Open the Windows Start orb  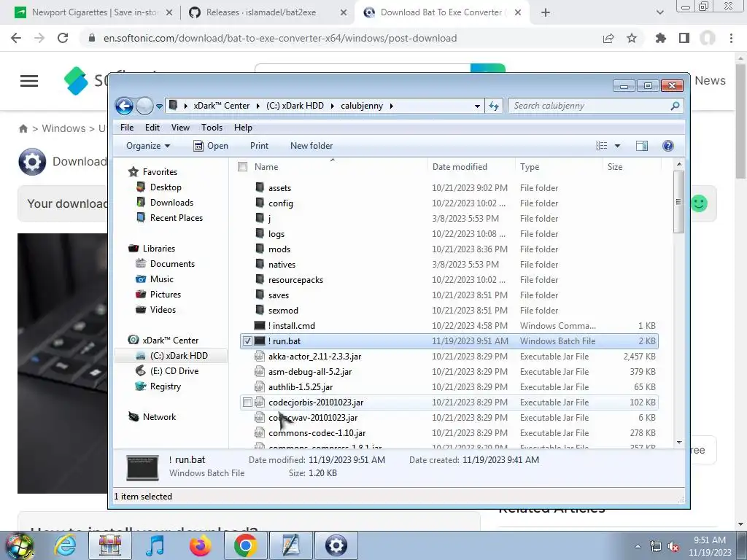19,545
